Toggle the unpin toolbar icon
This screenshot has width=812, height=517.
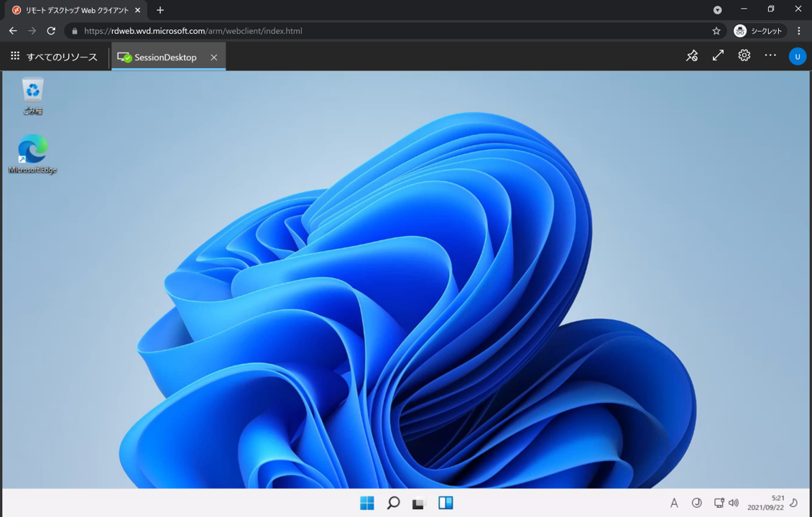coord(691,56)
